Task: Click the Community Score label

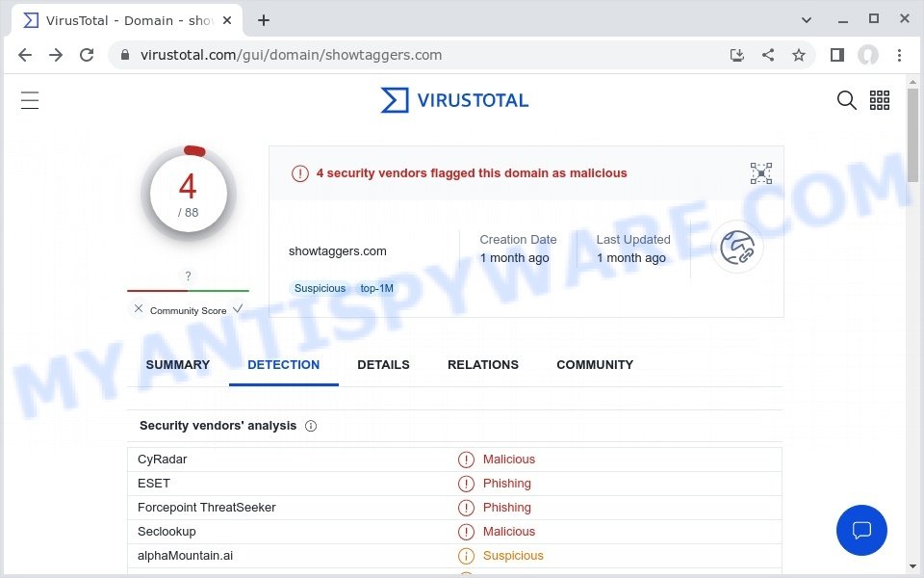Action: [x=188, y=311]
